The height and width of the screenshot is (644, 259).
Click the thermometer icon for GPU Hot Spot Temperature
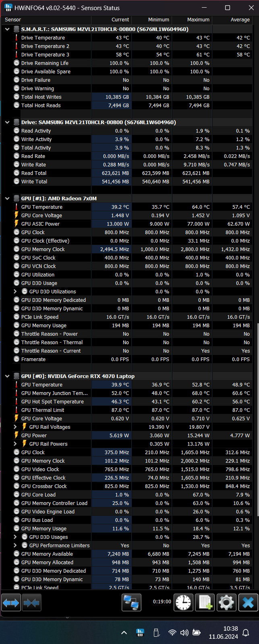[x=17, y=402]
